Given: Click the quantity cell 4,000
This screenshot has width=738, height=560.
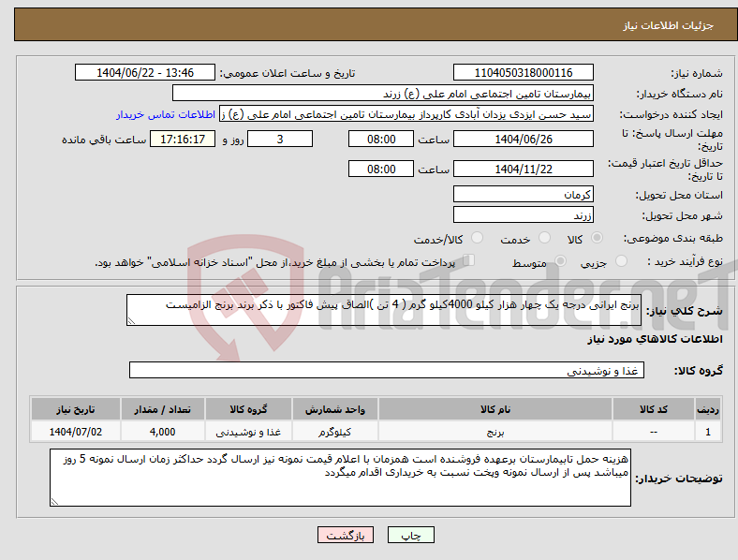Looking at the screenshot, I should tap(162, 432).
